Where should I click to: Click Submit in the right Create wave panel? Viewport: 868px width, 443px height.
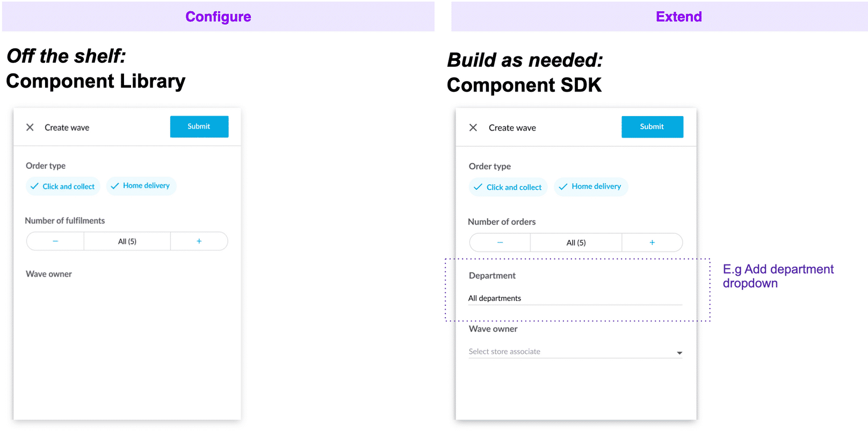pyautogui.click(x=652, y=126)
